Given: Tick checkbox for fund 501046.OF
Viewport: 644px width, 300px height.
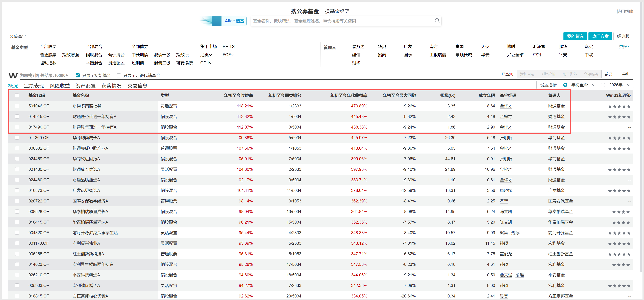Looking at the screenshot, I should coord(17,106).
